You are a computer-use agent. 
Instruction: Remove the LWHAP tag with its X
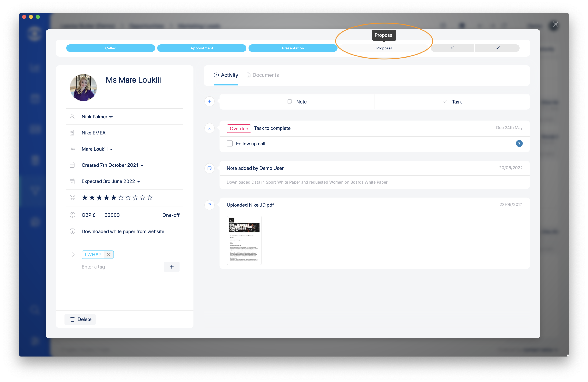(109, 254)
